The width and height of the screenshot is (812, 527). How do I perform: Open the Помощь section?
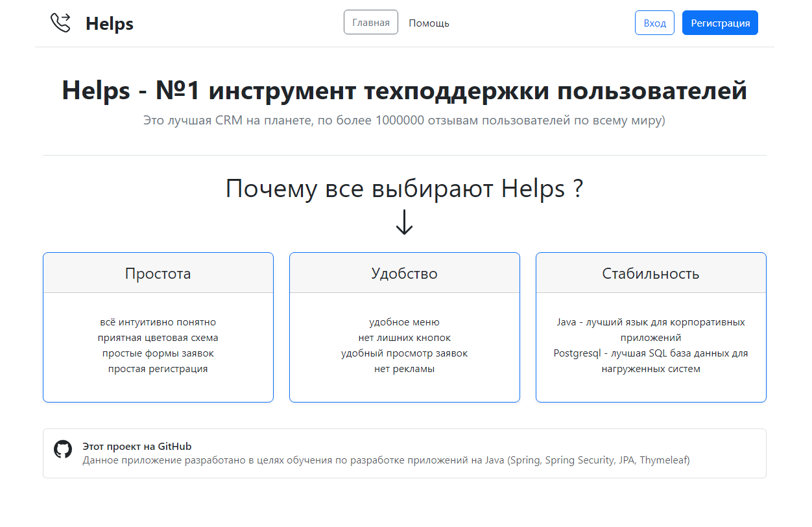(429, 22)
